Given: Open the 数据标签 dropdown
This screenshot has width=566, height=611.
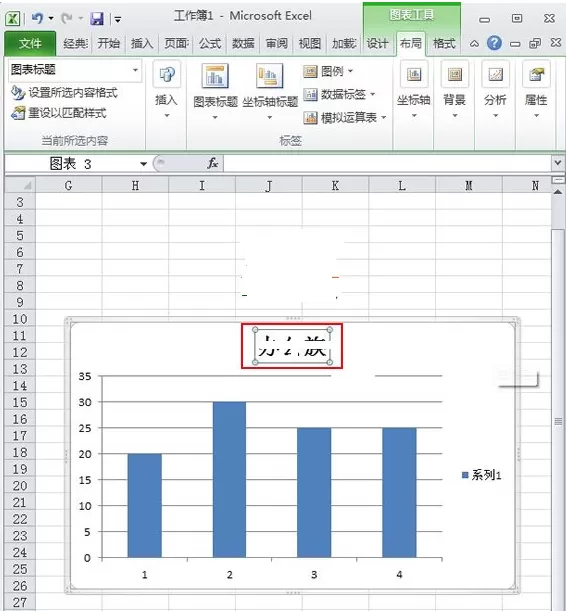Looking at the screenshot, I should click(339, 94).
